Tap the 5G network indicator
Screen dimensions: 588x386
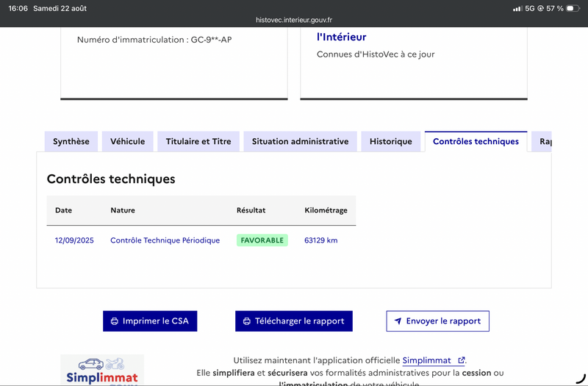pos(529,8)
